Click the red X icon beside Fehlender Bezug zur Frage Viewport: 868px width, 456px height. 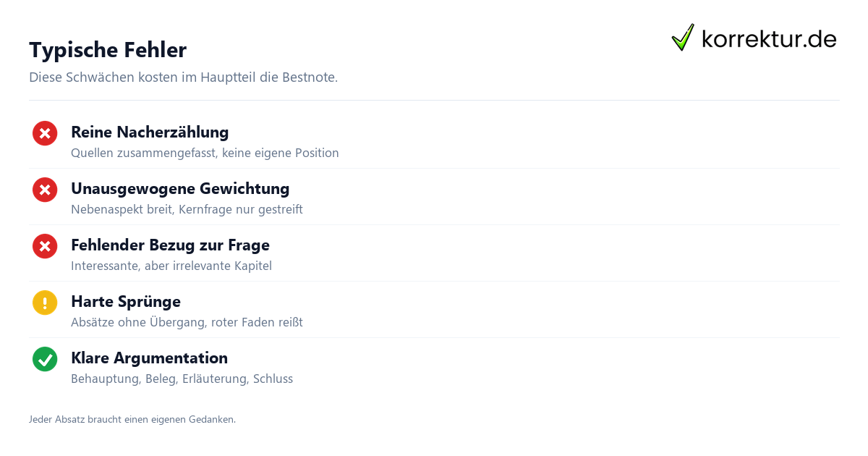point(45,246)
